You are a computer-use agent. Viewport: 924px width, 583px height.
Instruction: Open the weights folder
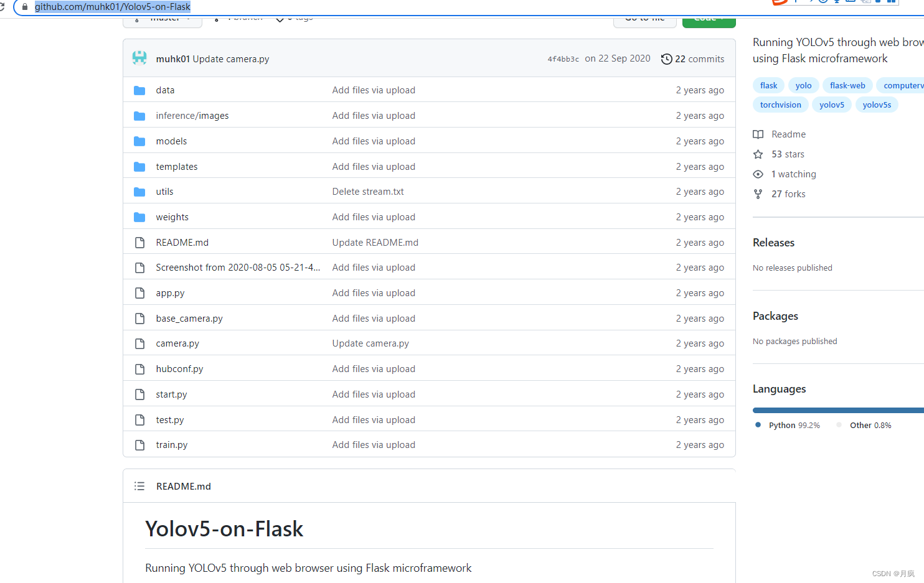(x=172, y=217)
